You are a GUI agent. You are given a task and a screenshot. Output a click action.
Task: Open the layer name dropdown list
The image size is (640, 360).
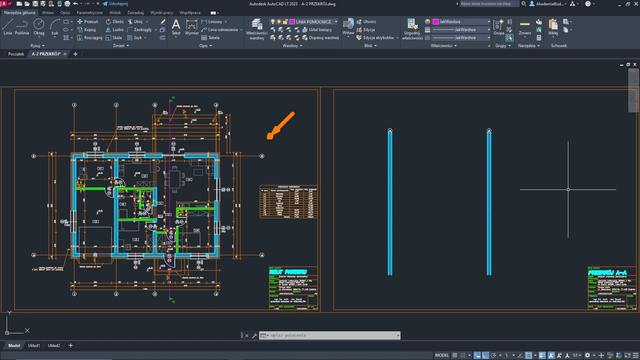tap(336, 22)
